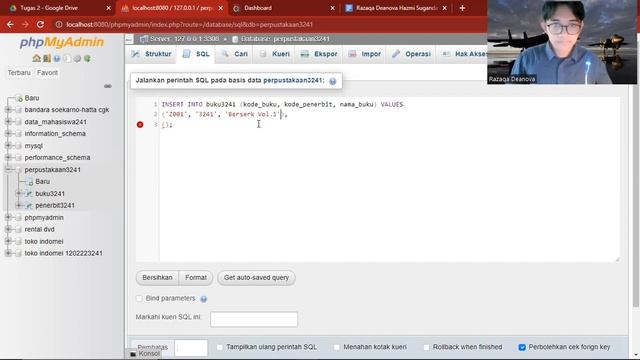Viewport: 640px width, 360px height.
Task: Click the phpMyAdmin home icon
Action: [x=36, y=58]
